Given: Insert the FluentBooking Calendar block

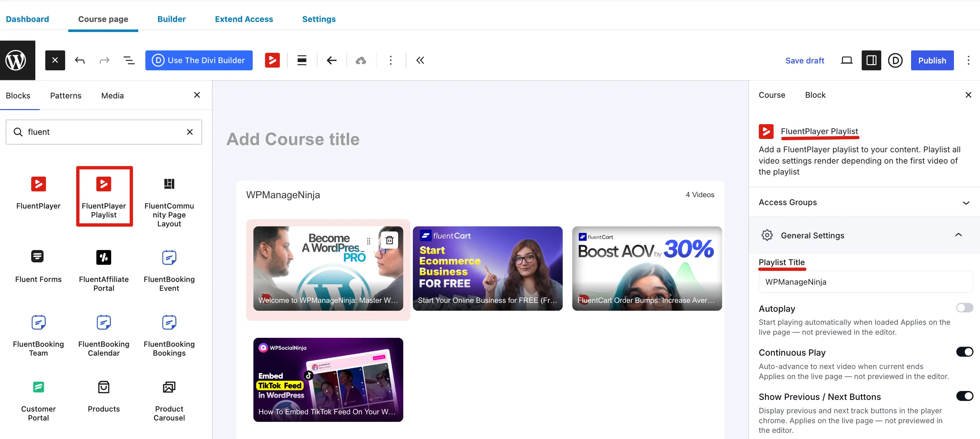Looking at the screenshot, I should click(104, 335).
